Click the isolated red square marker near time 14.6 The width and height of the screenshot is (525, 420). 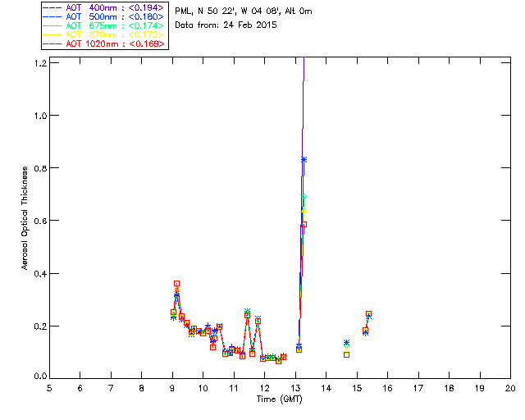[x=346, y=354]
